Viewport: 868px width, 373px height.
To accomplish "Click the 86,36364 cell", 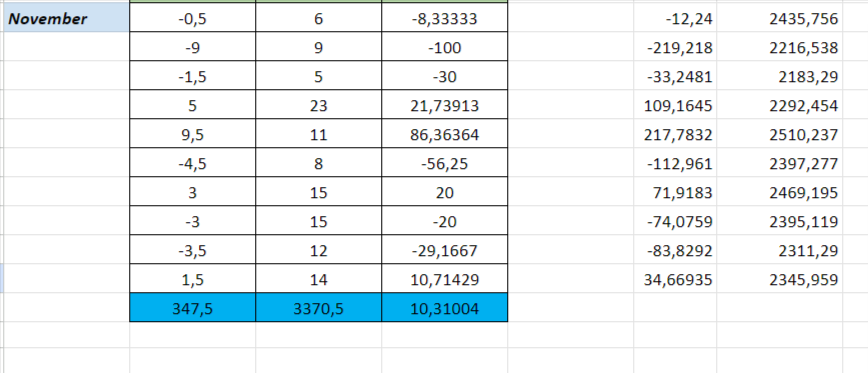I will 445,134.
